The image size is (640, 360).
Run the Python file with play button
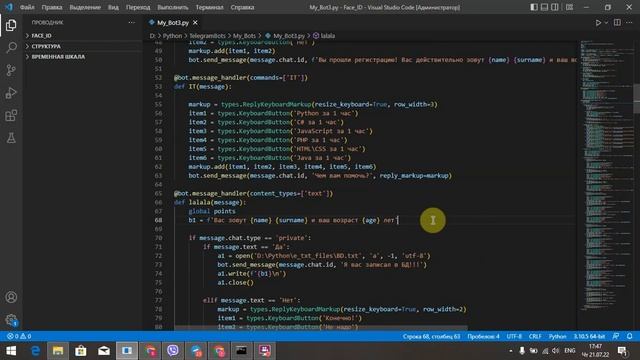click(598, 23)
